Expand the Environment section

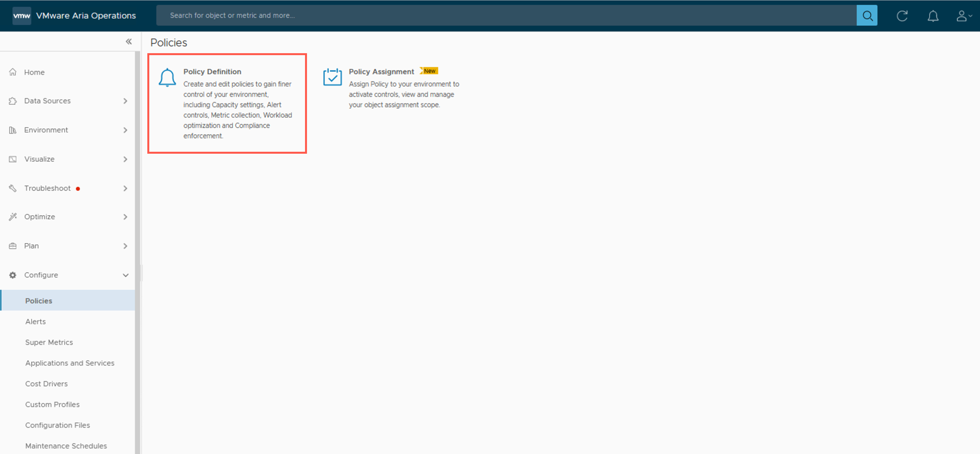coord(125,130)
